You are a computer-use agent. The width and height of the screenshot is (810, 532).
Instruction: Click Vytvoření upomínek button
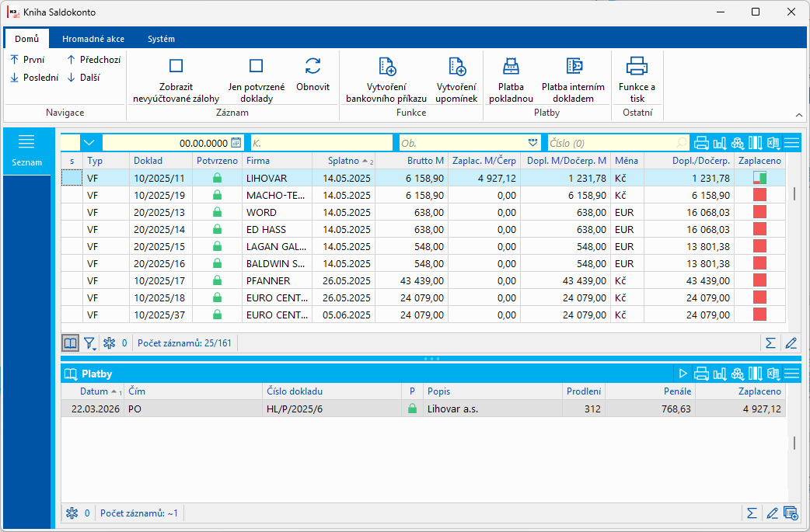click(x=456, y=79)
